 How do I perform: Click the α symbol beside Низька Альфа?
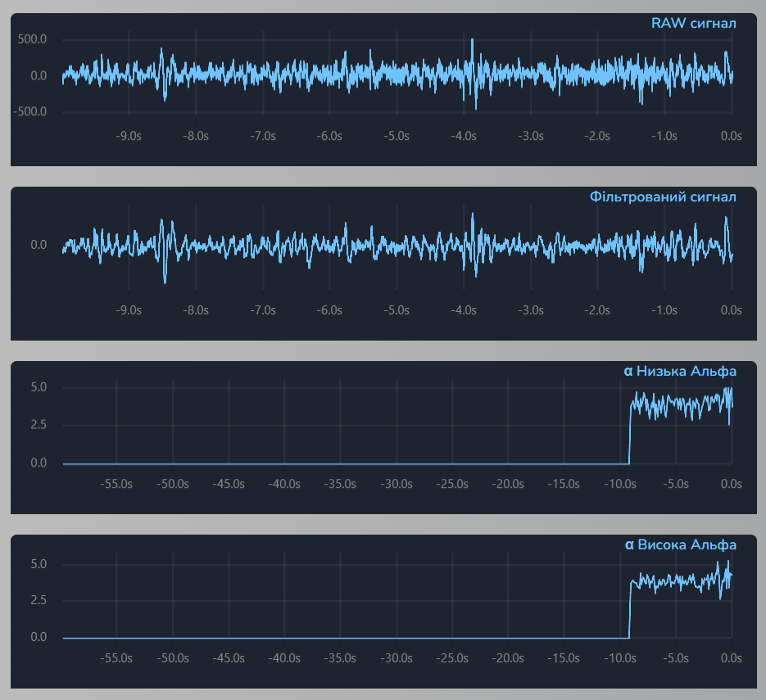[x=628, y=372]
